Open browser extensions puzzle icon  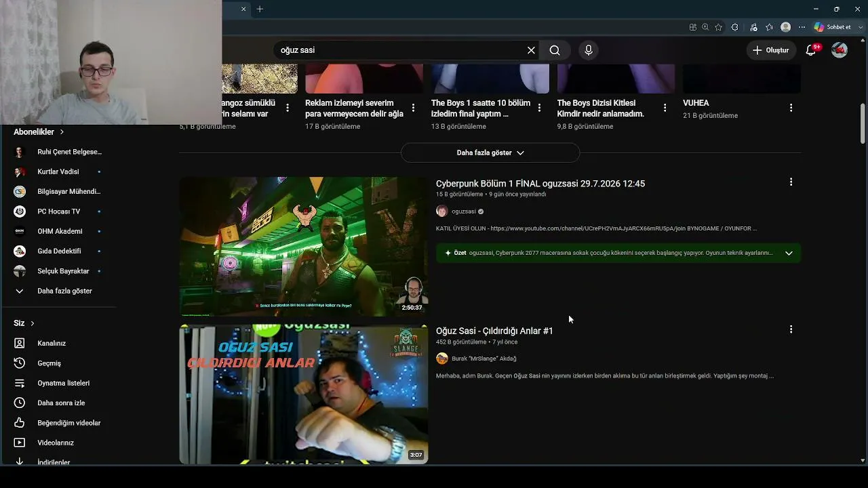pos(735,27)
